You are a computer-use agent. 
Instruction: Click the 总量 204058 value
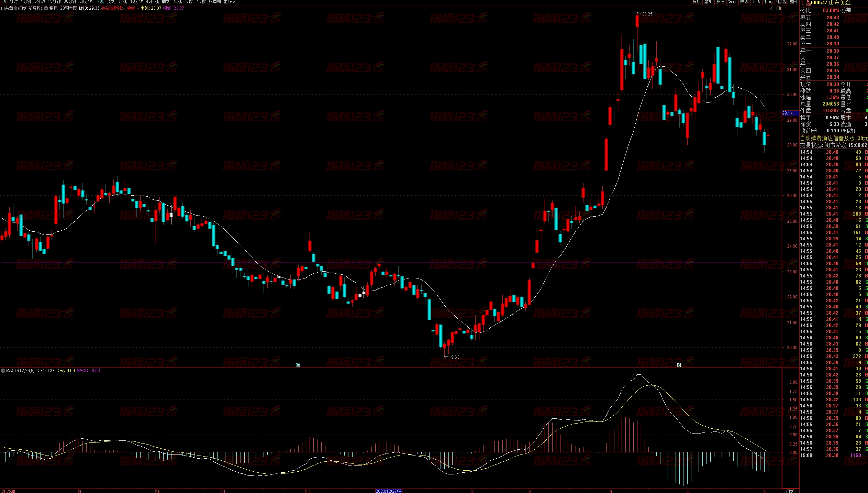[831, 104]
